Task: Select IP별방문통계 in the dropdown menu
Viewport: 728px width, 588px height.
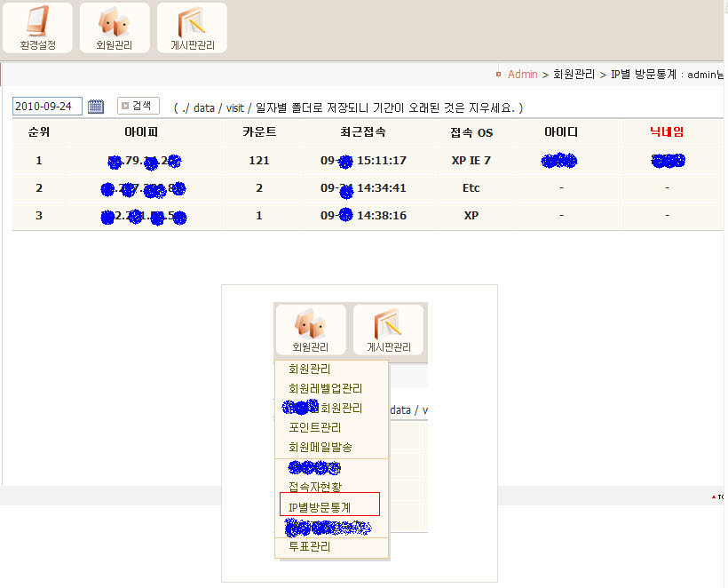Action: 320,506
